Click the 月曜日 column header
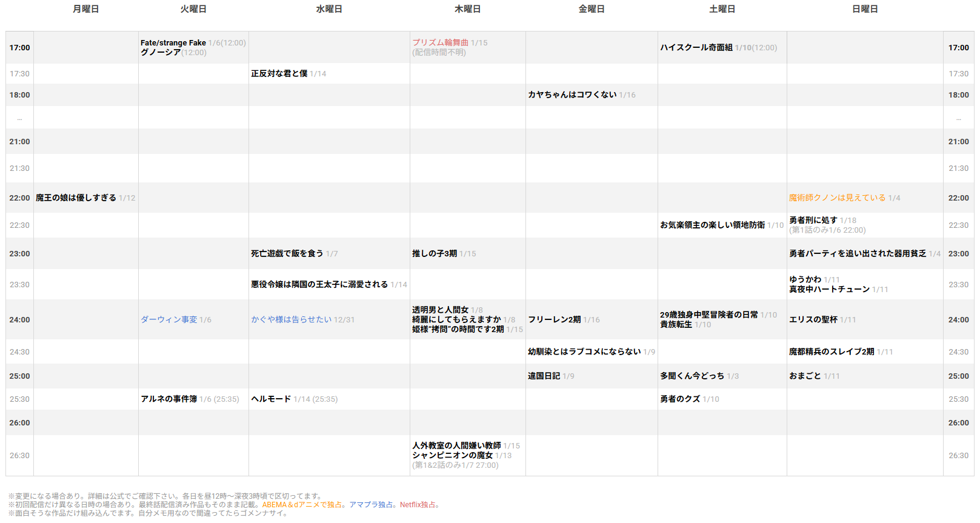 pos(85,9)
